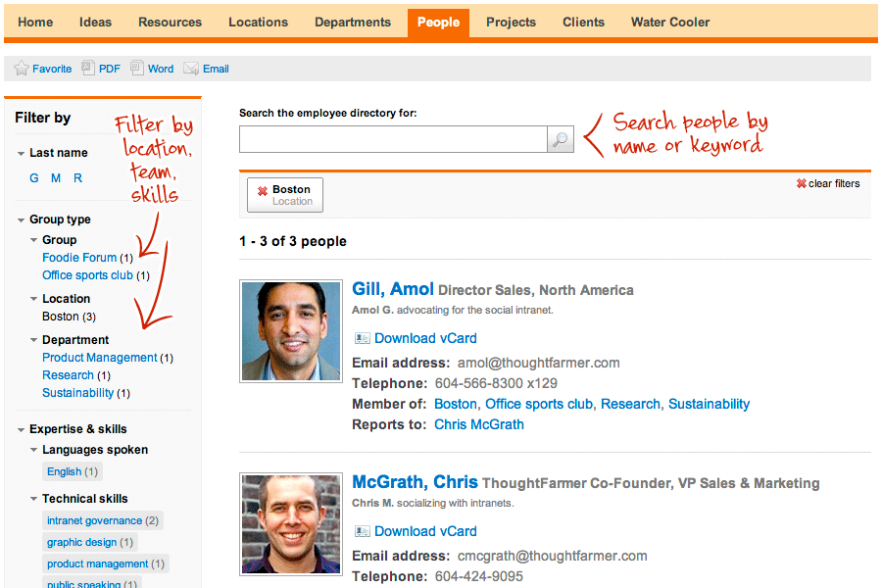882x588 pixels.
Task: Filter by Foodie Forum group
Action: [x=79, y=258]
